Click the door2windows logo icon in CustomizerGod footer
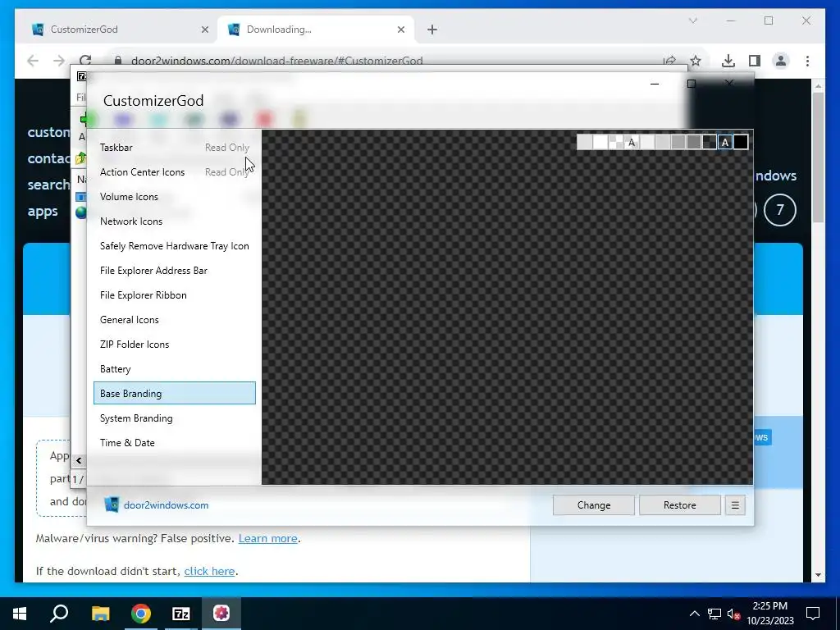This screenshot has height=630, width=840. click(x=112, y=504)
